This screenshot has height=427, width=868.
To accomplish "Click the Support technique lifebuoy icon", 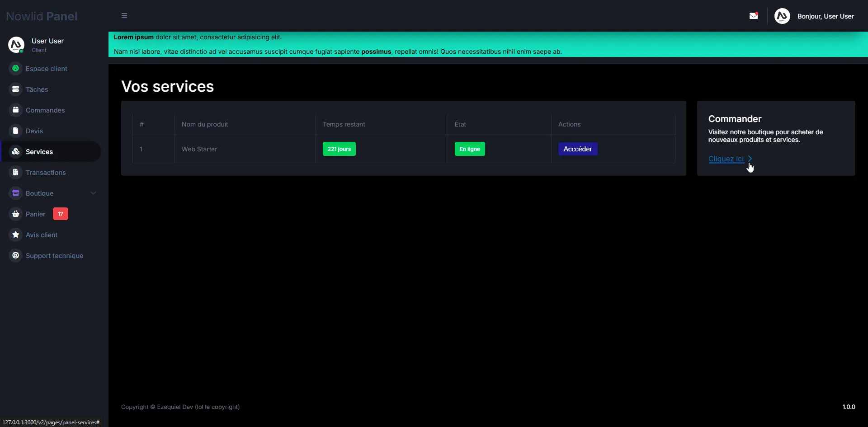I will pos(16,256).
